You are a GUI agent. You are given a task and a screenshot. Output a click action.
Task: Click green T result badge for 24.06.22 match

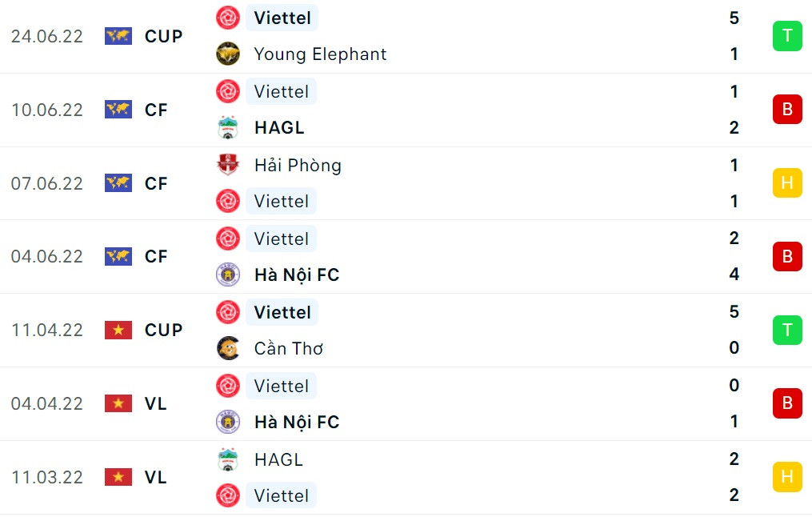point(787,36)
